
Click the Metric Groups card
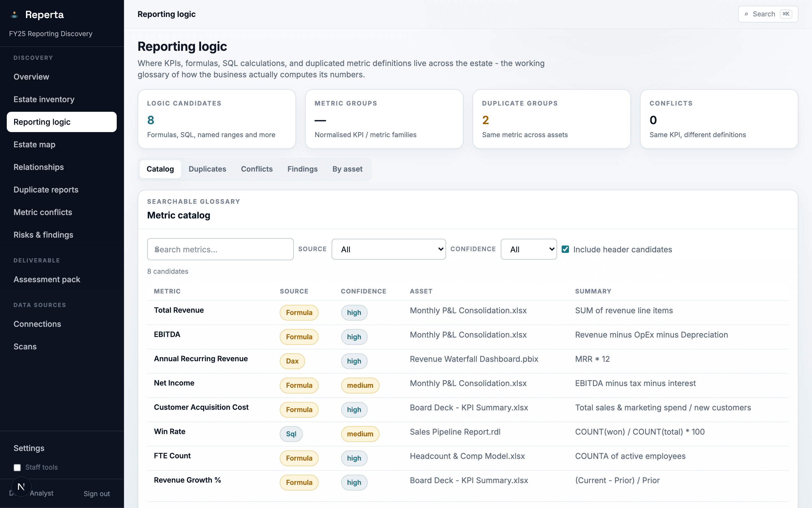click(x=384, y=119)
